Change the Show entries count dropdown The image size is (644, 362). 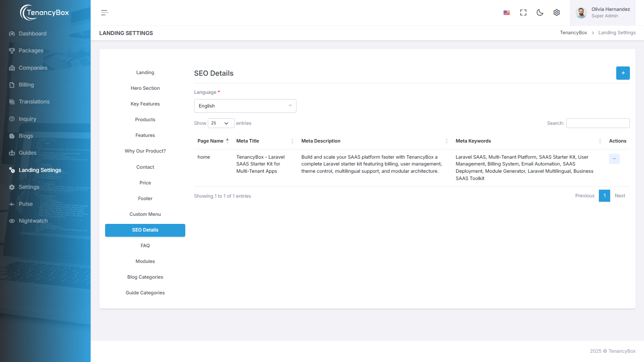coord(221,123)
